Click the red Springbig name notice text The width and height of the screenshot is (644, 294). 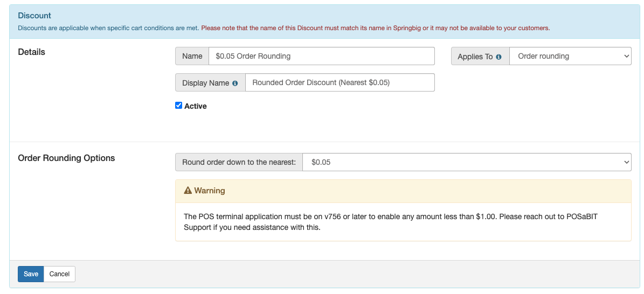[x=375, y=28]
